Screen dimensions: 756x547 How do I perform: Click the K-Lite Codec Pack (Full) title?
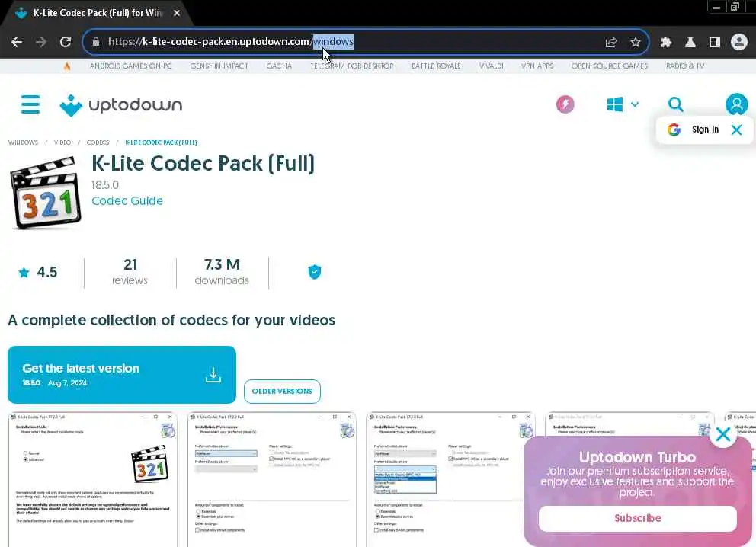(203, 163)
